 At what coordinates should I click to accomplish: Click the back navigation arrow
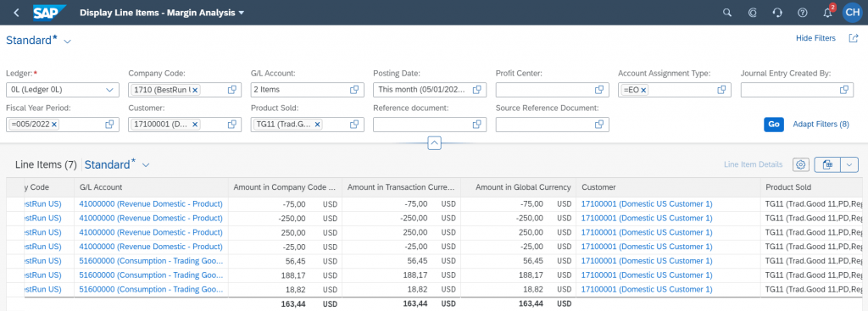[x=16, y=12]
